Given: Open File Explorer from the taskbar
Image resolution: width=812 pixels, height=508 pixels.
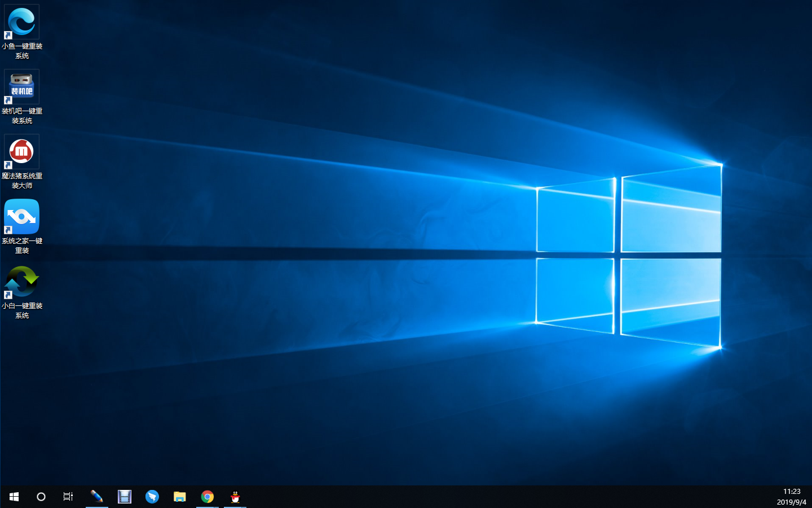Looking at the screenshot, I should click(x=180, y=497).
